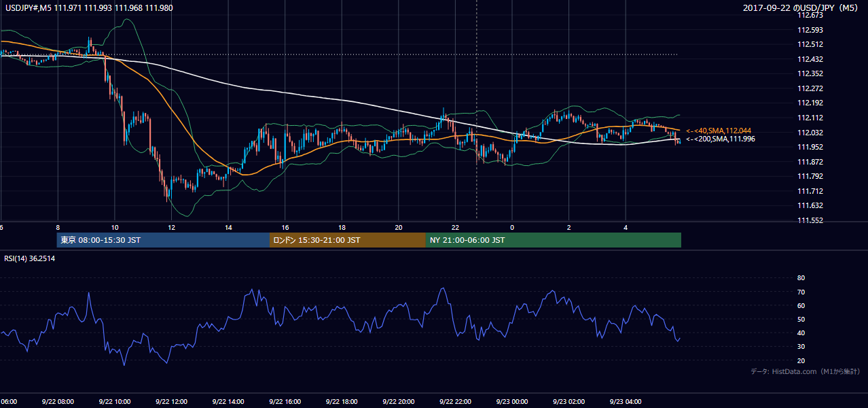Click price axis label 112.272
The height and width of the screenshot is (408, 868).
810,88
